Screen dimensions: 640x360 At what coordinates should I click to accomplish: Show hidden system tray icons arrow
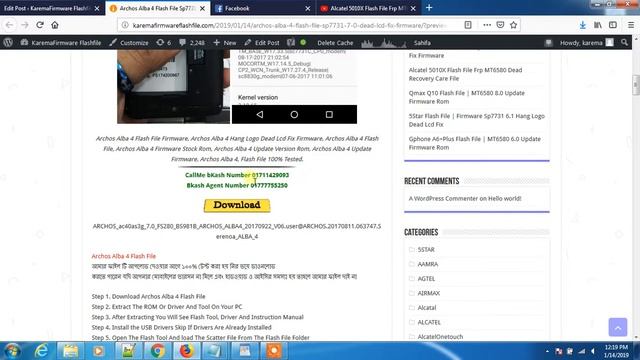point(547,351)
